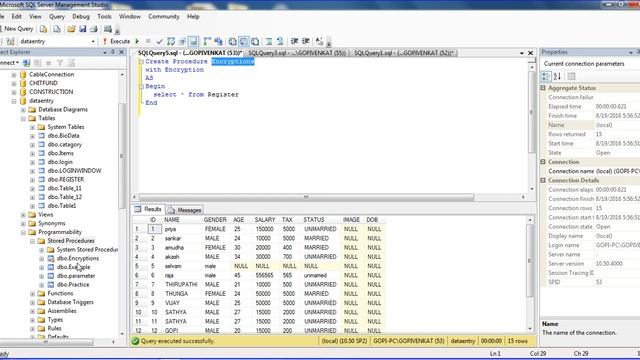Click the Cancel Executing Query stop icon
The height and width of the screenshot is (360, 640).
(x=148, y=41)
